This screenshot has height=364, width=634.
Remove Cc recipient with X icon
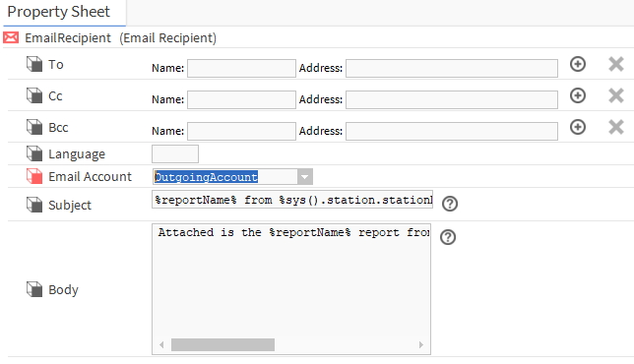point(616,95)
